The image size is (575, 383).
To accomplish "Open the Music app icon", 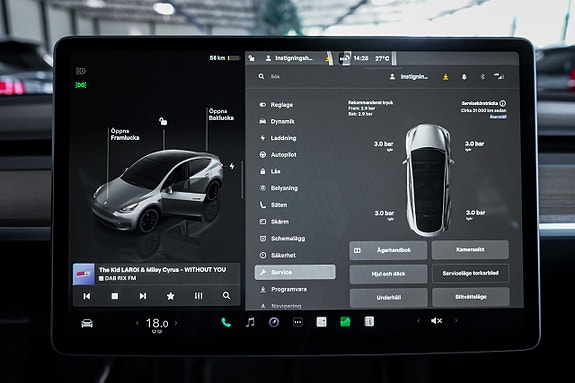I will coord(250,322).
